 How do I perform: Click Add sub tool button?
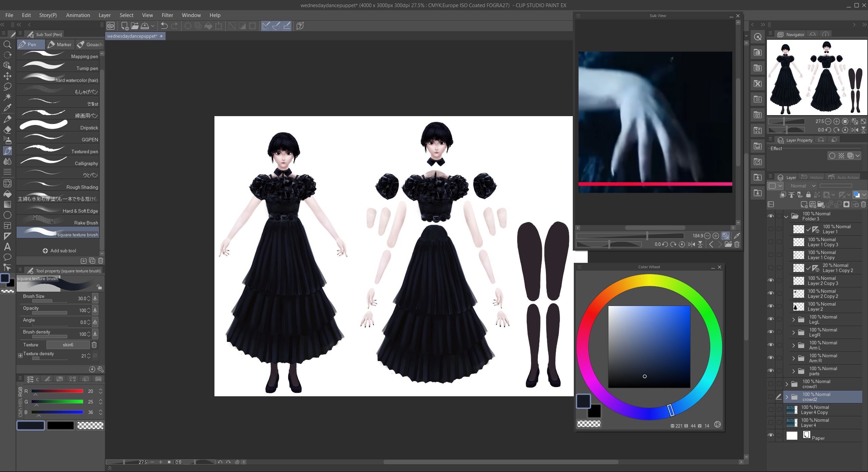click(59, 251)
